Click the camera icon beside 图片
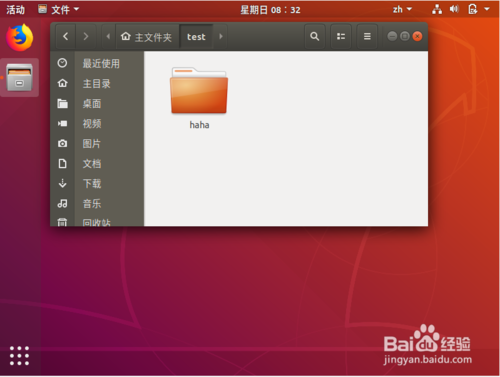500x377 pixels. pos(62,143)
